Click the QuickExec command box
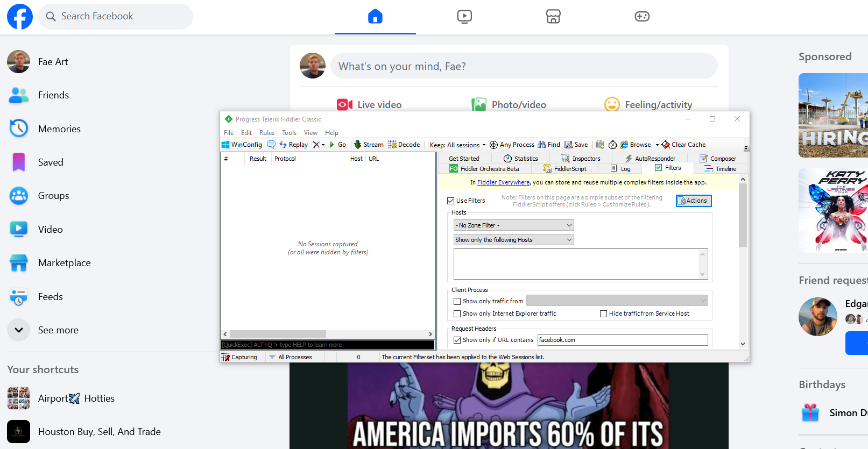This screenshot has height=449, width=868. [328, 345]
